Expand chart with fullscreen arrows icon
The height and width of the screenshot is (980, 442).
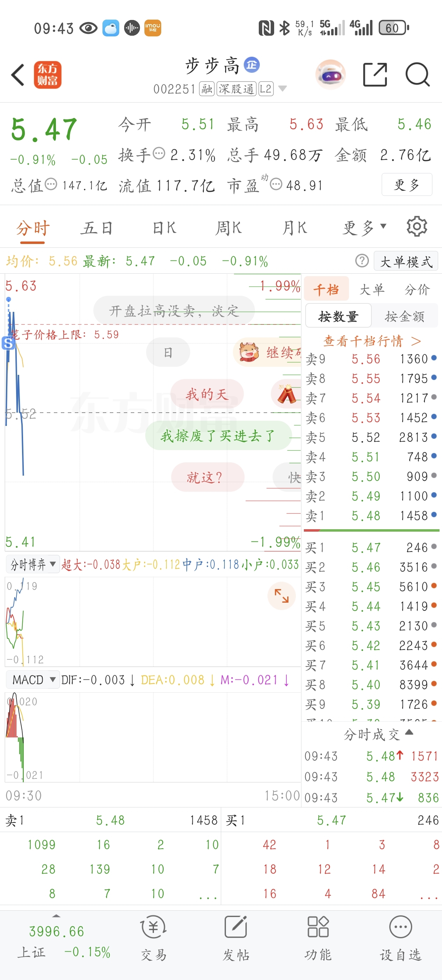(x=281, y=596)
